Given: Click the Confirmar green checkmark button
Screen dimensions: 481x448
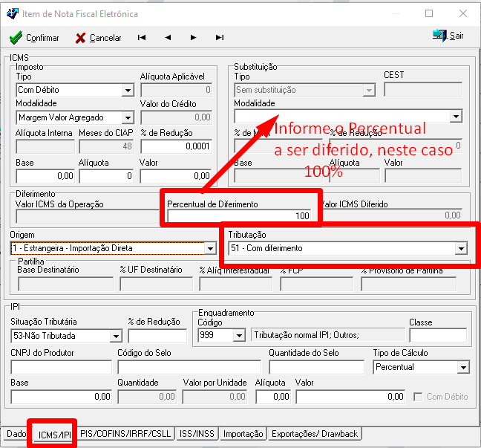Looking at the screenshot, I should (34, 38).
